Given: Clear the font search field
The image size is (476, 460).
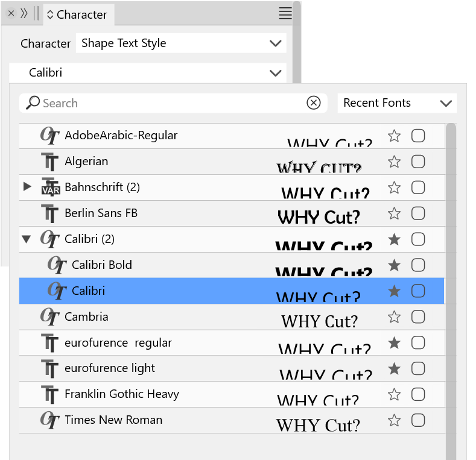Looking at the screenshot, I should (x=314, y=103).
